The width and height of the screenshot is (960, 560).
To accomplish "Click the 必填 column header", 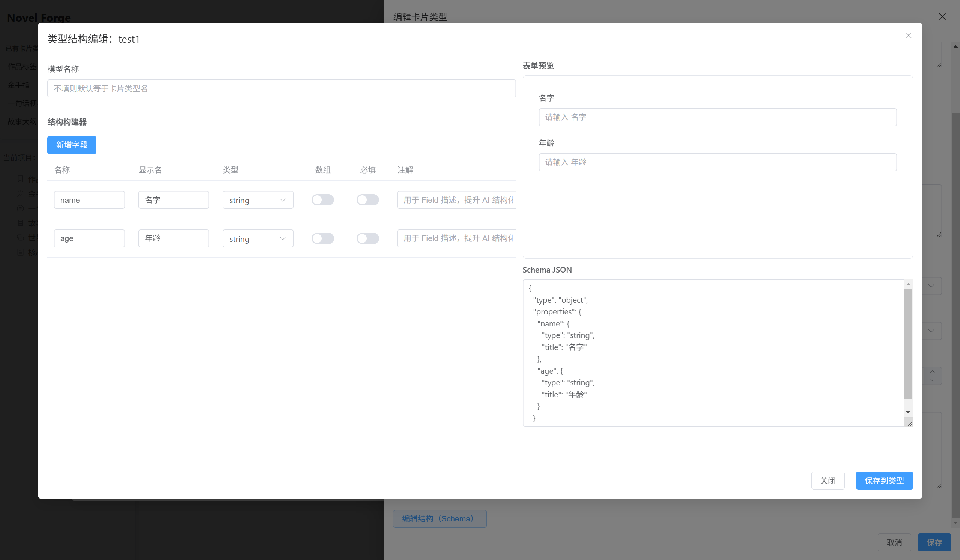I will coord(367,170).
